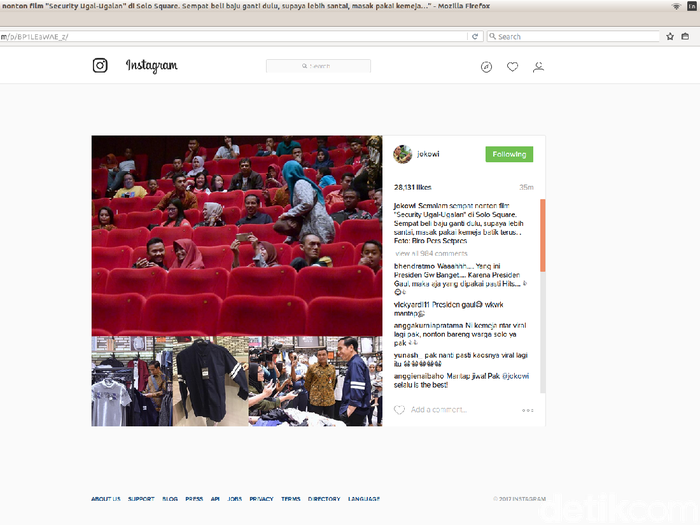Open the profile person icon
The image size is (700, 525).
click(538, 67)
